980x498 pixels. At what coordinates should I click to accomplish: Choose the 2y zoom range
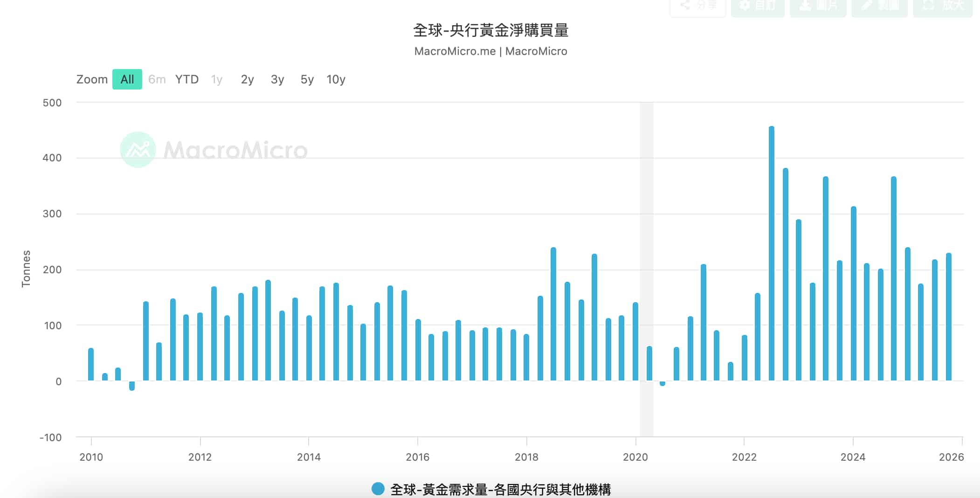247,80
